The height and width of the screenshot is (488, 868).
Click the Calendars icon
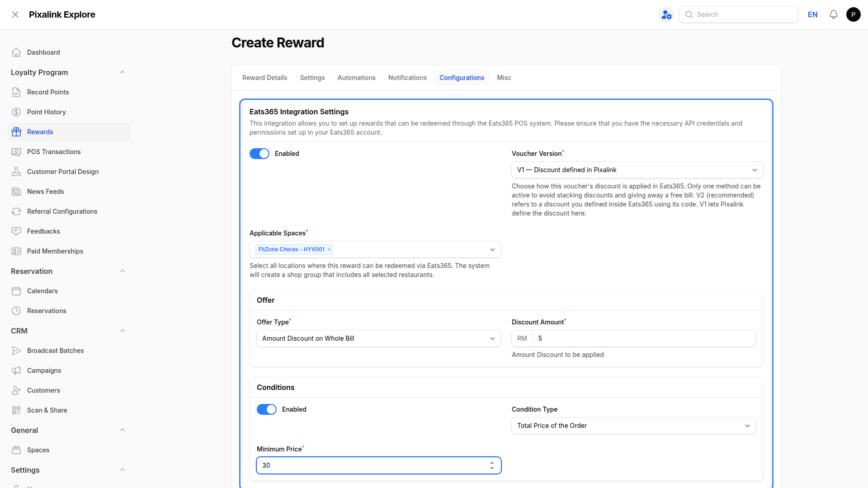pyautogui.click(x=16, y=291)
